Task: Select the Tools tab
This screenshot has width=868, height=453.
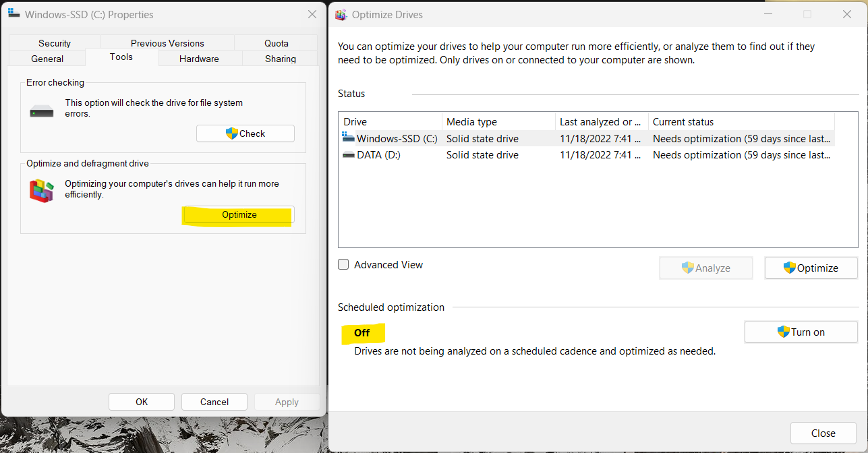Action: pyautogui.click(x=121, y=57)
